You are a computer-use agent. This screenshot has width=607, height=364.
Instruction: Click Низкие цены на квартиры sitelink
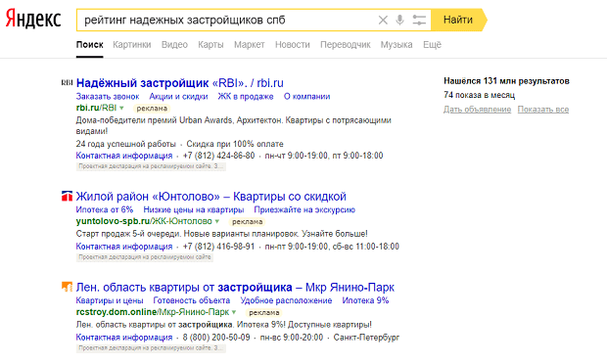(x=194, y=209)
